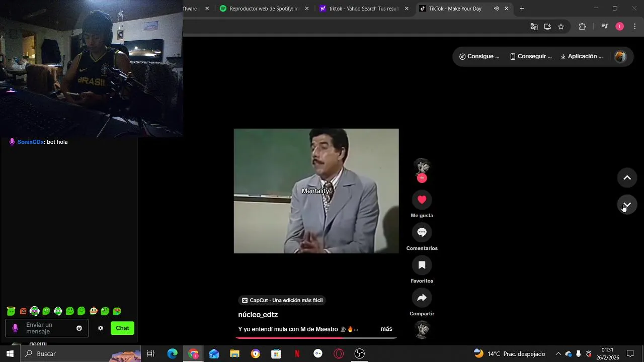Mute the TikTok tab via speaker icon
644x362 pixels.
click(496, 9)
